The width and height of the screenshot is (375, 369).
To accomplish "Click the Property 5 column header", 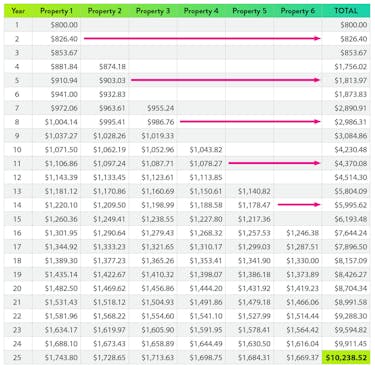I will [249, 11].
